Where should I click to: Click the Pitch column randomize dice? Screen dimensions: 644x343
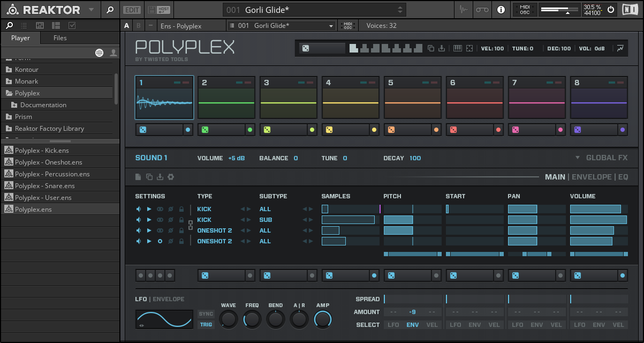tap(391, 275)
